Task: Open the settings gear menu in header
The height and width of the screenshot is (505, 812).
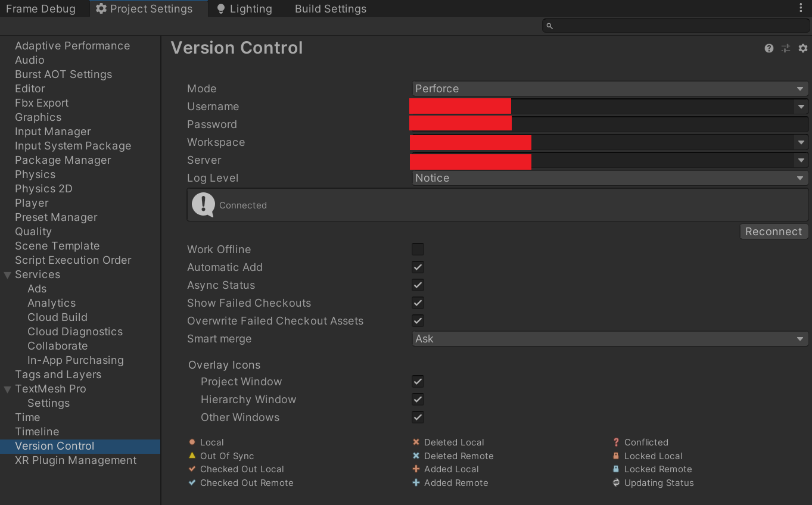Action: (803, 48)
